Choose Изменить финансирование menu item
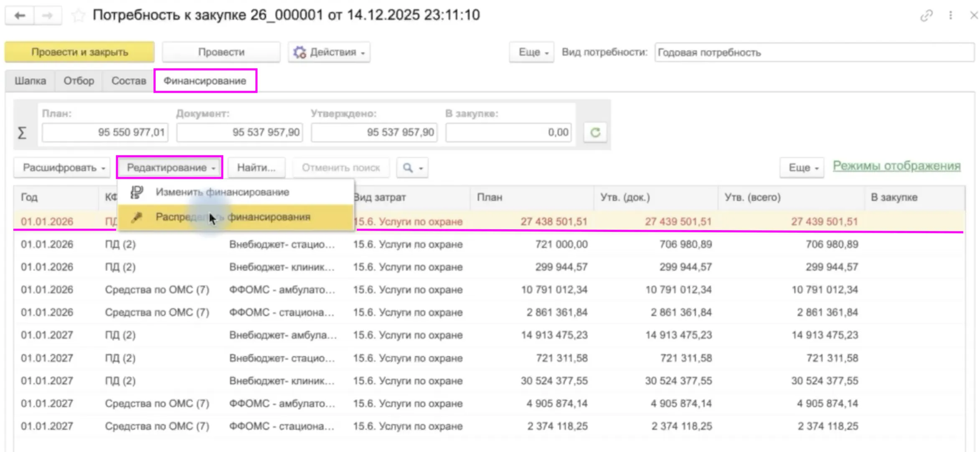This screenshot has height=452, width=980. (236, 192)
